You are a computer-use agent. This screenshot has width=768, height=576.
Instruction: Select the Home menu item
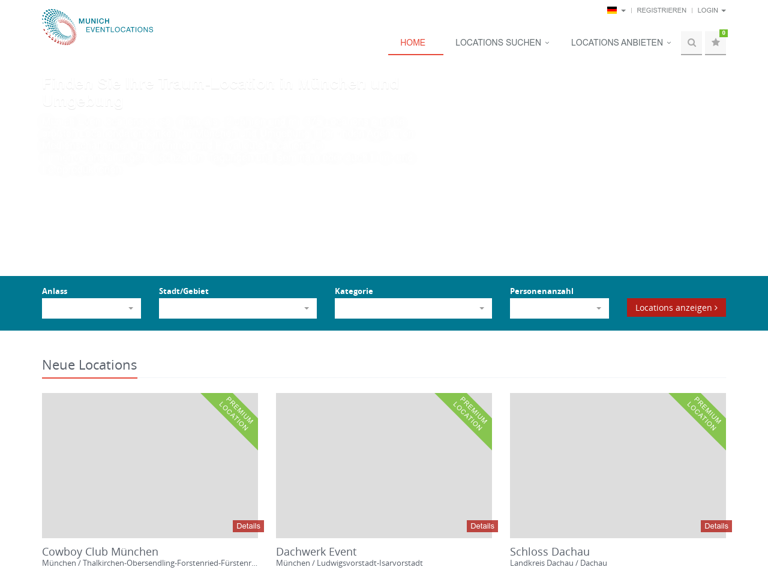[x=413, y=43]
